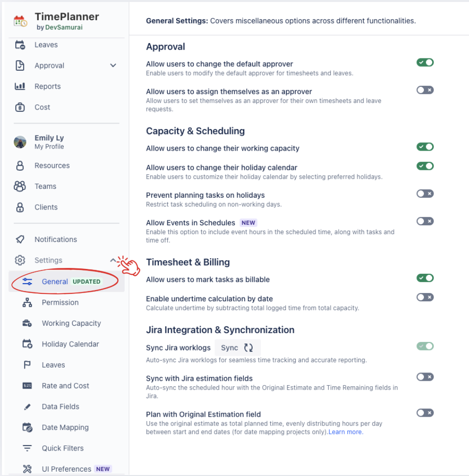Image resolution: width=469 pixels, height=476 pixels.
Task: Open Emily Ly's profile avatar
Action: click(20, 142)
